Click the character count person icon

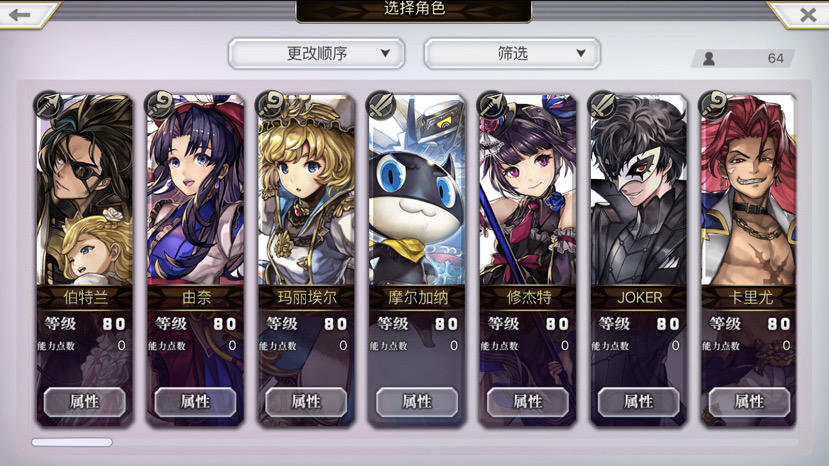[x=709, y=58]
